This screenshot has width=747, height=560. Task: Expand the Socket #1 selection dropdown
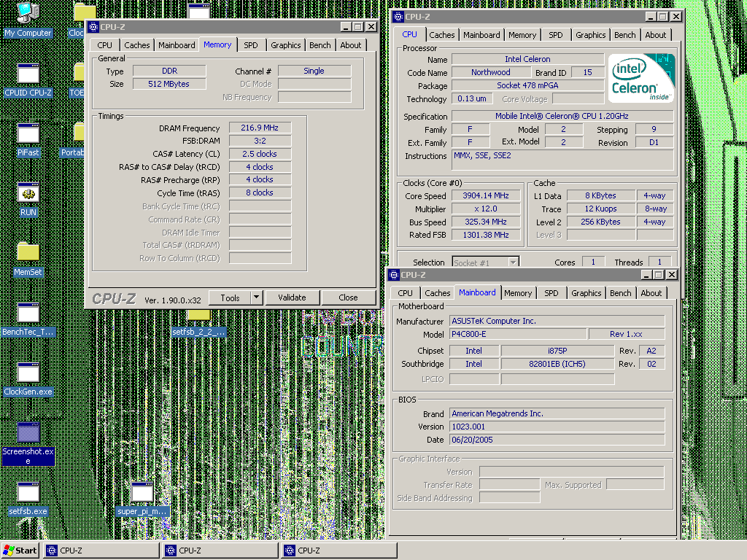tap(513, 262)
